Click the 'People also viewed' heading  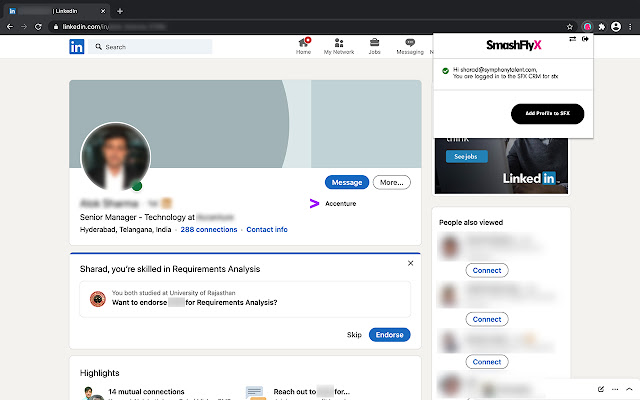click(471, 222)
